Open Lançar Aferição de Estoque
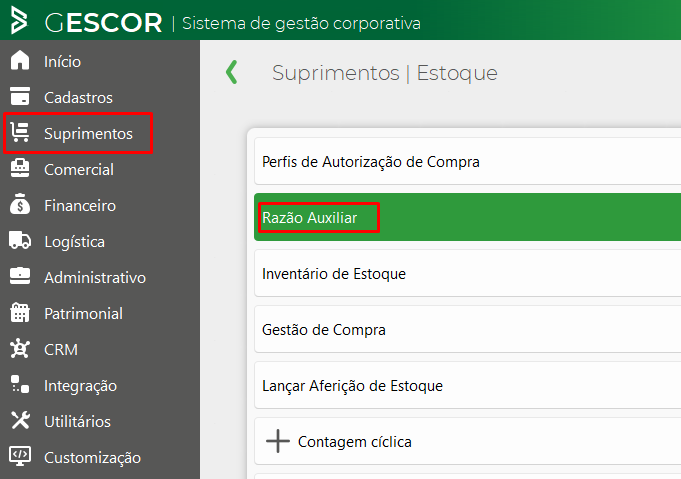Viewport: 681px width, 479px height. [352, 385]
